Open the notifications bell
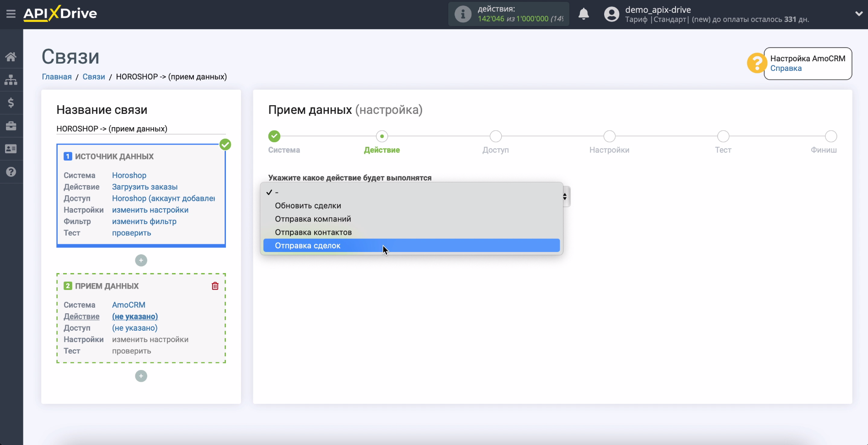Image resolution: width=868 pixels, height=445 pixels. 584,14
